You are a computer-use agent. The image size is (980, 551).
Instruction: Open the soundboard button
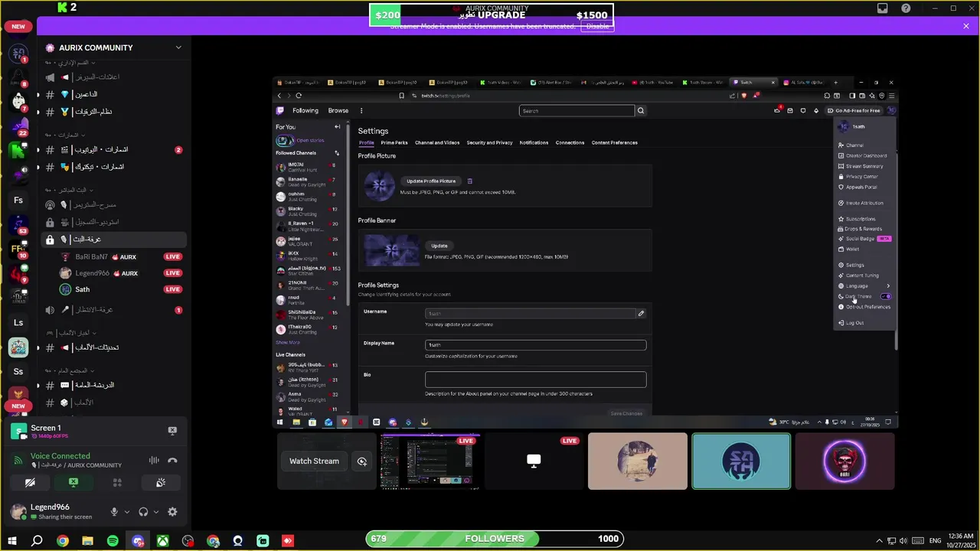161,483
